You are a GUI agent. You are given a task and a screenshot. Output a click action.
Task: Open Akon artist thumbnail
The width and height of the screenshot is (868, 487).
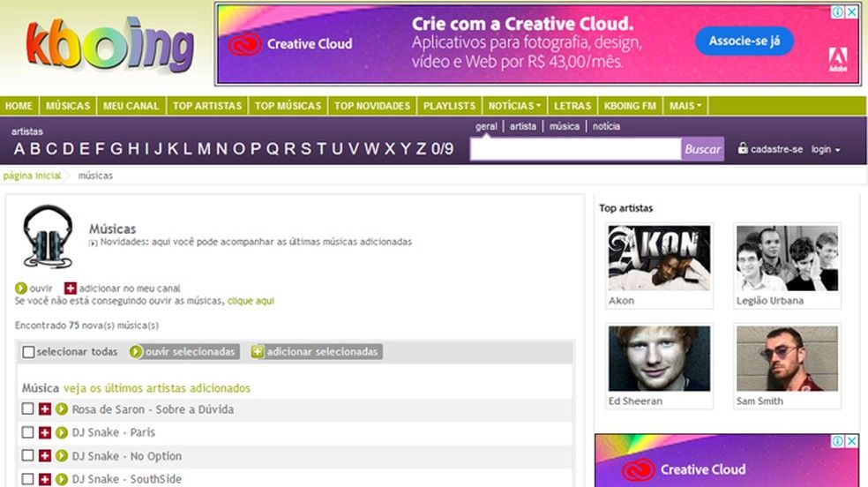click(x=659, y=258)
